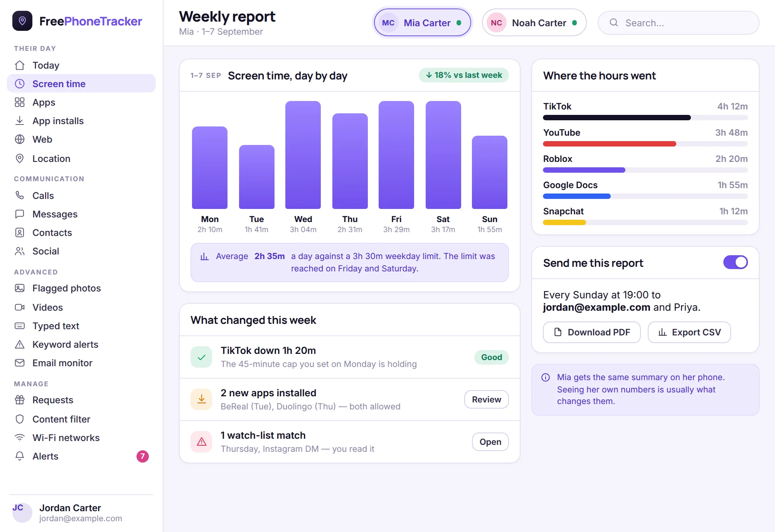Review the 2 new apps installed
775x532 pixels.
click(487, 399)
